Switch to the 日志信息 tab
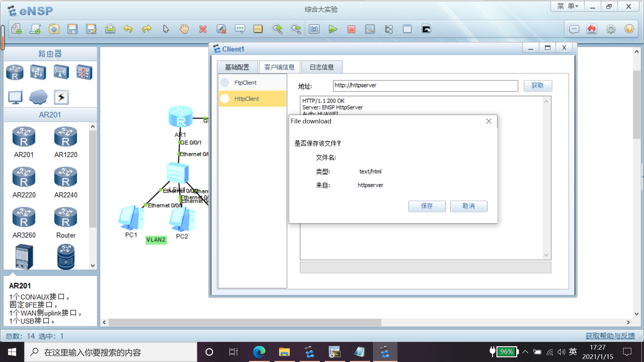This screenshot has width=644, height=362. [x=321, y=67]
